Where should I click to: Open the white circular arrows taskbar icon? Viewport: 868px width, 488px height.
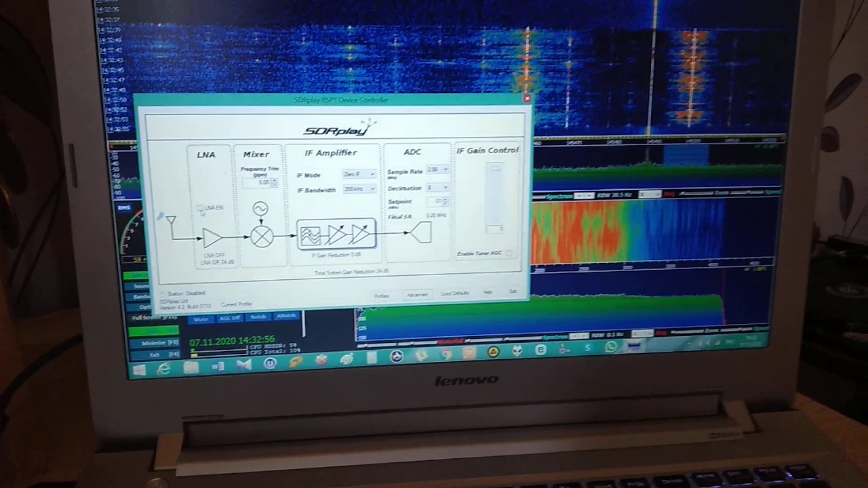click(397, 357)
